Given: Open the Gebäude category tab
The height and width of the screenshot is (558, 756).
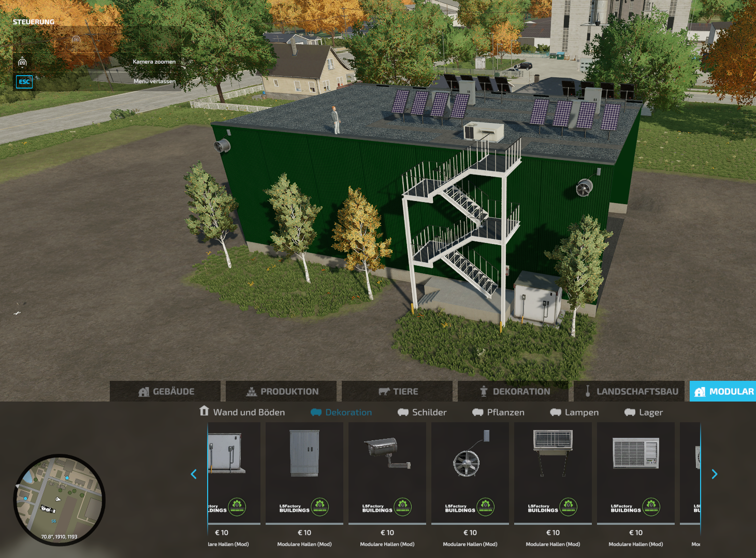Looking at the screenshot, I should (x=166, y=392).
